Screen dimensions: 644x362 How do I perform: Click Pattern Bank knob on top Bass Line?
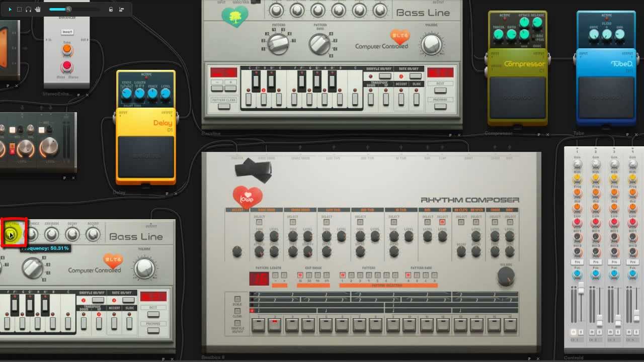(x=319, y=45)
